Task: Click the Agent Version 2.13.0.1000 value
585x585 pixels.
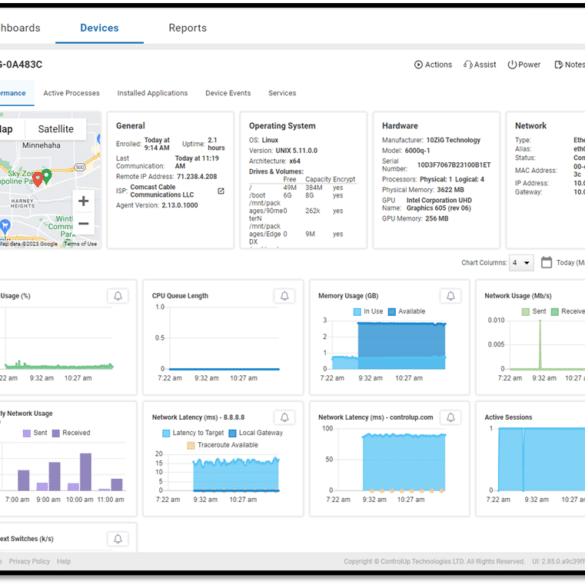Action: (x=180, y=205)
